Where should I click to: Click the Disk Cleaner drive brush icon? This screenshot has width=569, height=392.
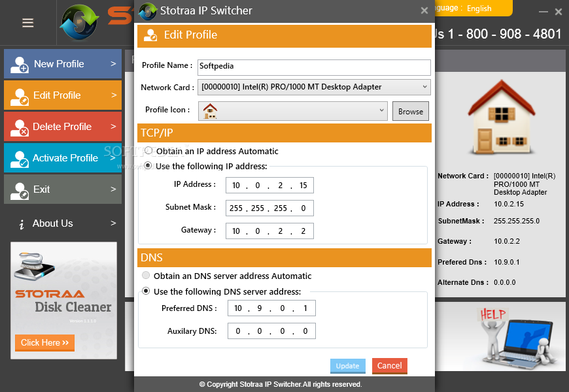pos(35,267)
